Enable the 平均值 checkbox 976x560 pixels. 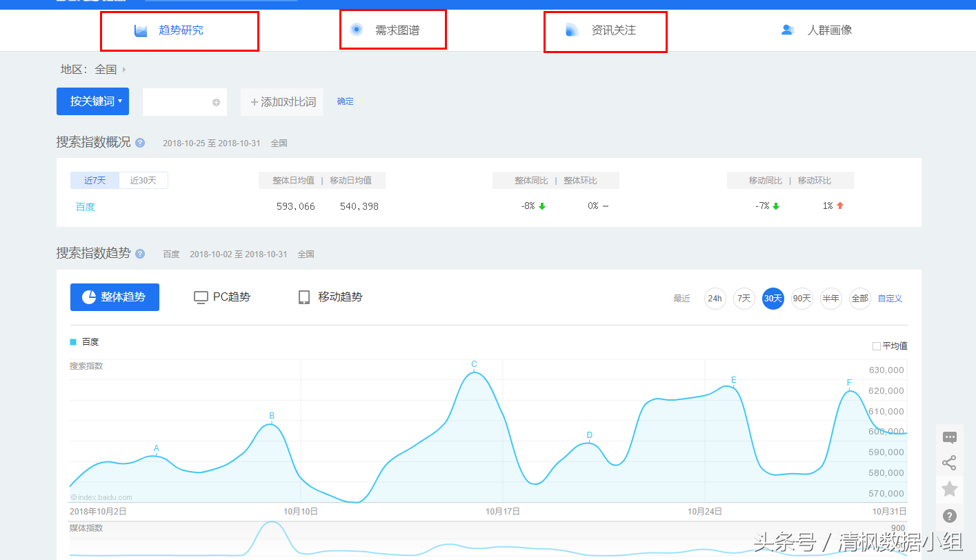(x=877, y=346)
